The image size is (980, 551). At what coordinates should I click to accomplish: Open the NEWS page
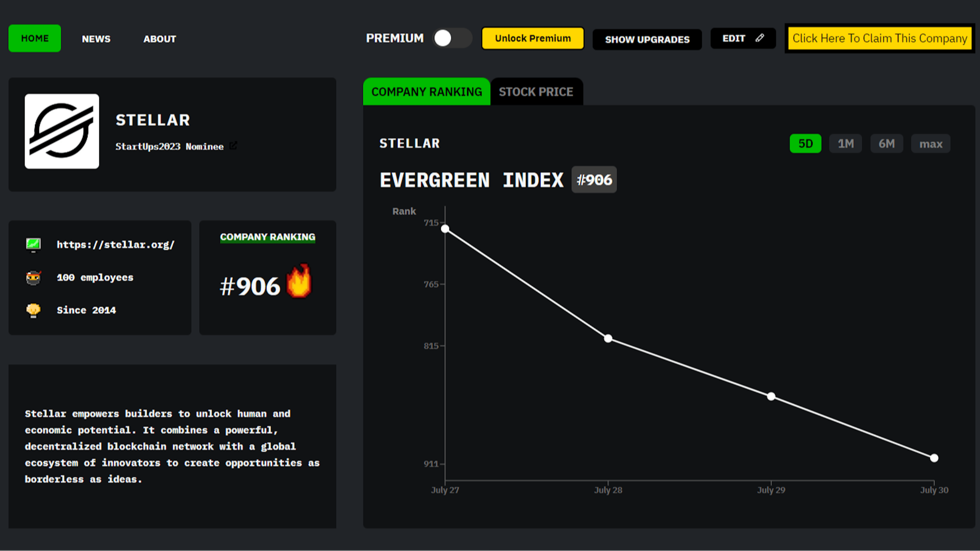[96, 39]
